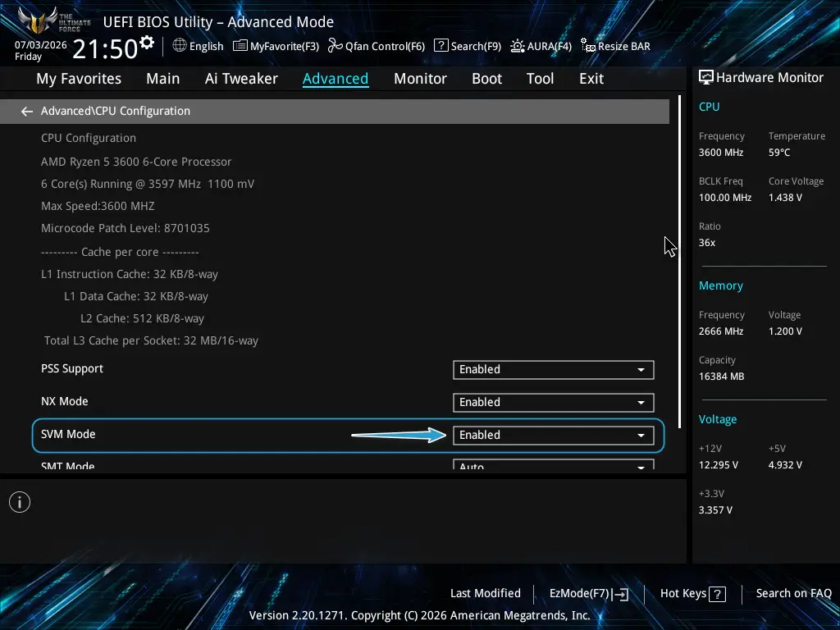The width and height of the screenshot is (840, 630).
Task: Click the Search(F9) question mark icon
Action: click(x=441, y=46)
